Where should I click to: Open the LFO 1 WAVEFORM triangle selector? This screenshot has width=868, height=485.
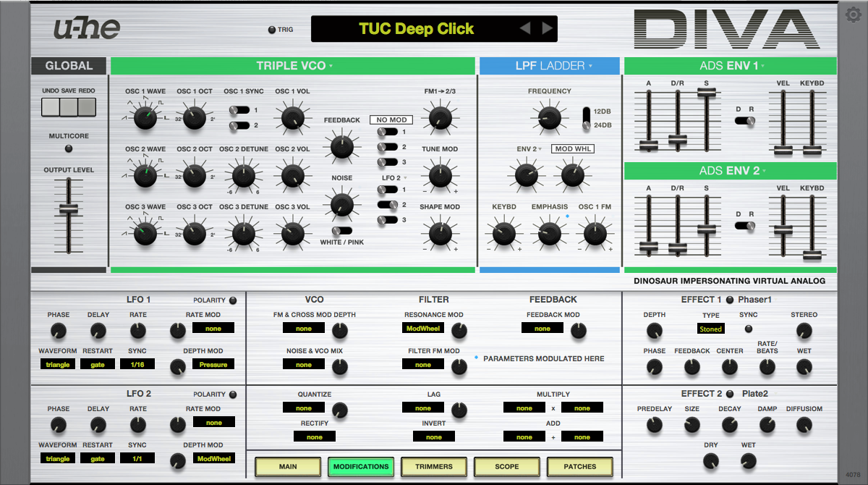click(x=58, y=365)
